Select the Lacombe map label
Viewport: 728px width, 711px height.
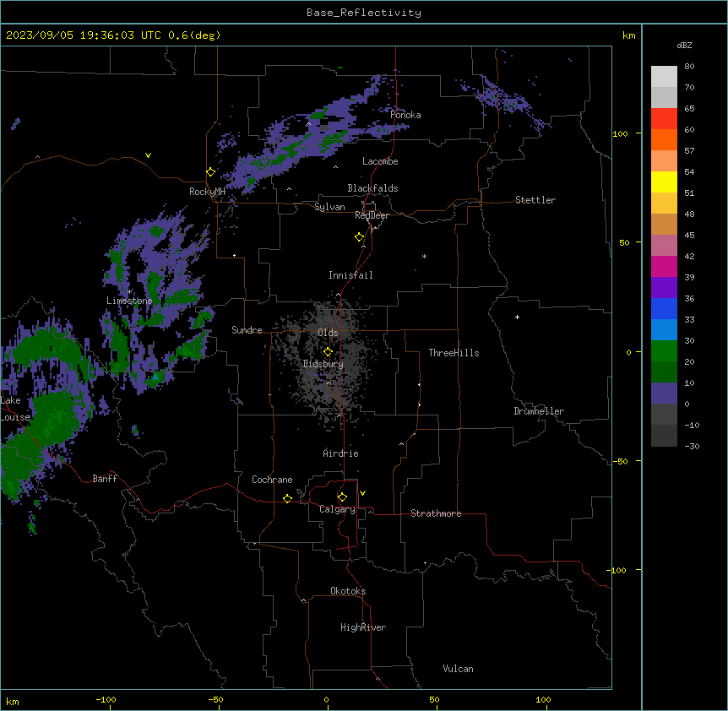click(380, 161)
